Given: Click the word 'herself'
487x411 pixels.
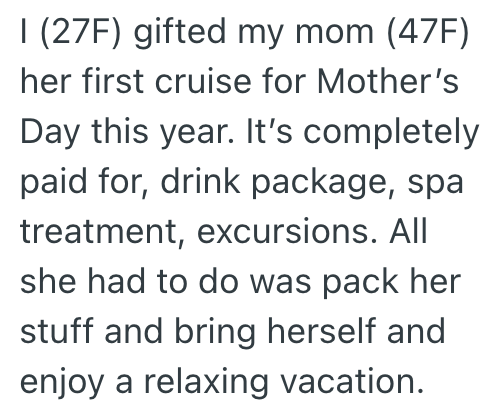Looking at the screenshot, I should tap(322, 330).
